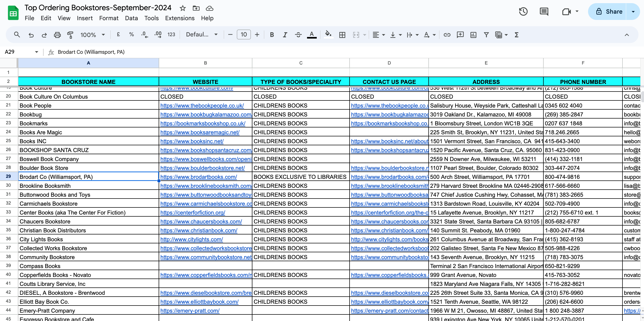Open the Format menu

(x=109, y=18)
